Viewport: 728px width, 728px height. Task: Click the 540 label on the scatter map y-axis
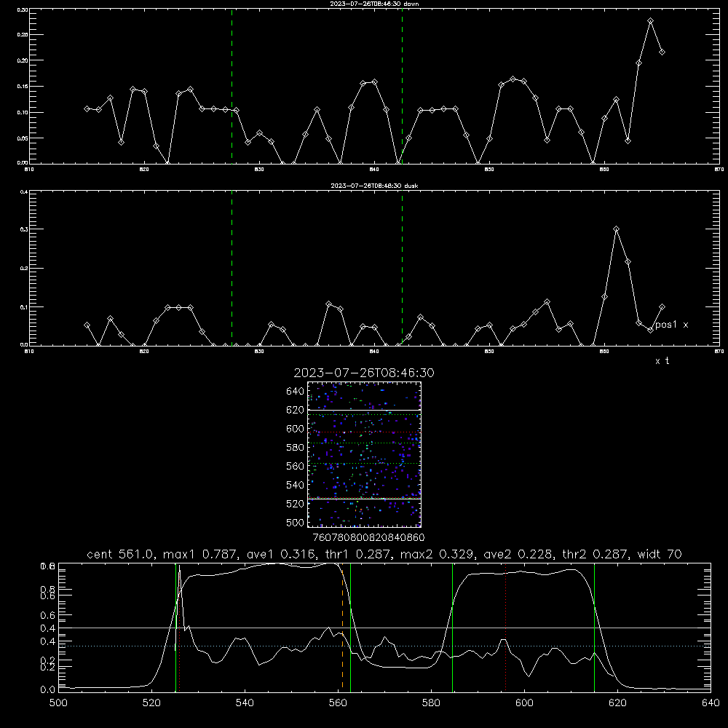click(295, 485)
